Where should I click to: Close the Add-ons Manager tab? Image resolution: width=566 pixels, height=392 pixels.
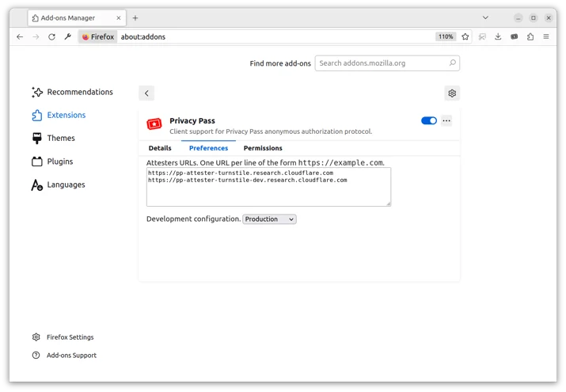[119, 18]
